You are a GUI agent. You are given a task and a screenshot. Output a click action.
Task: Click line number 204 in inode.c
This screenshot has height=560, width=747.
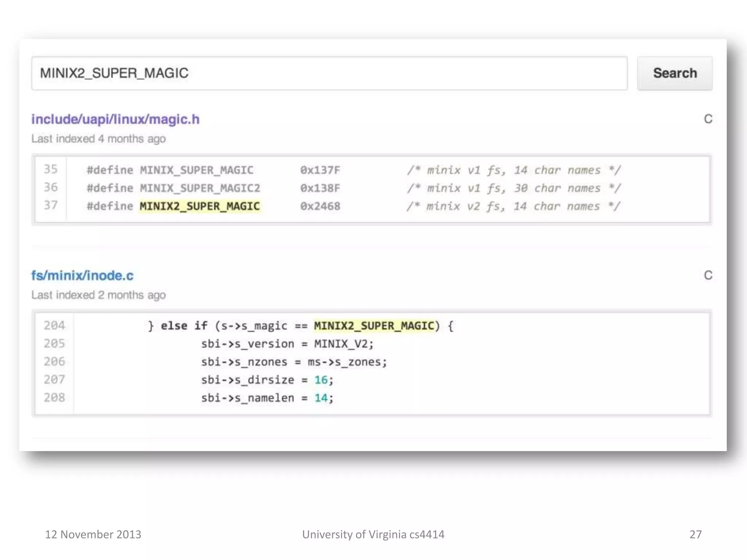click(x=54, y=325)
